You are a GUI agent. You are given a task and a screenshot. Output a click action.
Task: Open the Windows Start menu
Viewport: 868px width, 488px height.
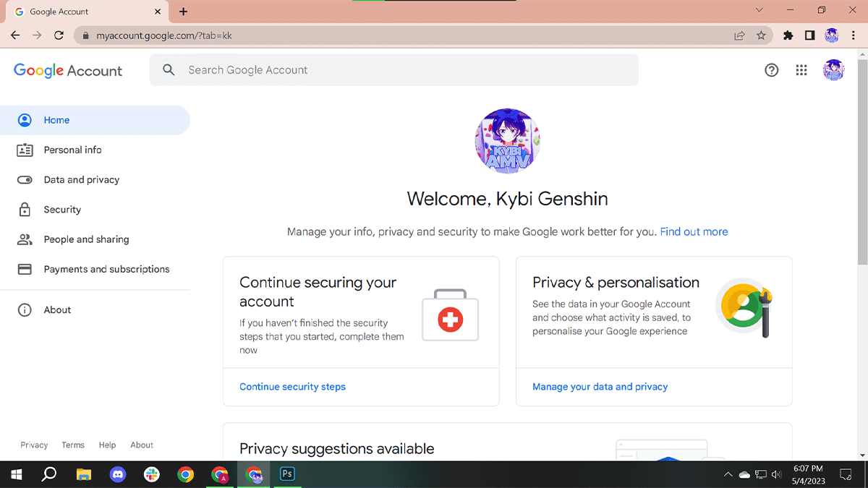click(x=16, y=474)
